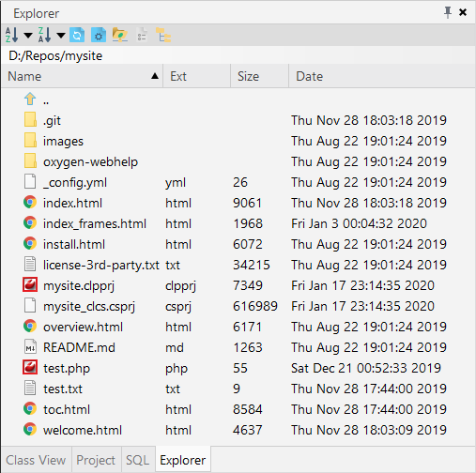Click the D:/Repos/mysite path field
The width and height of the screenshot is (476, 473).
click(238, 55)
